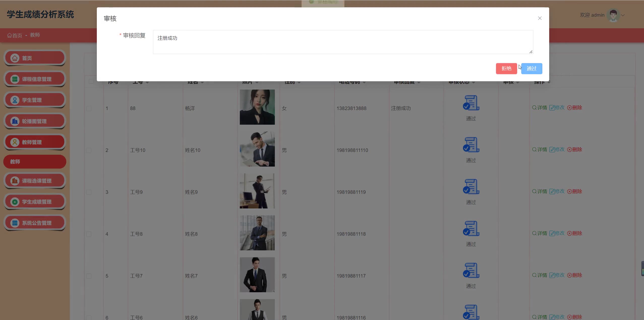
Task: Check the row checkbox for 姓名10
Action: (x=89, y=150)
